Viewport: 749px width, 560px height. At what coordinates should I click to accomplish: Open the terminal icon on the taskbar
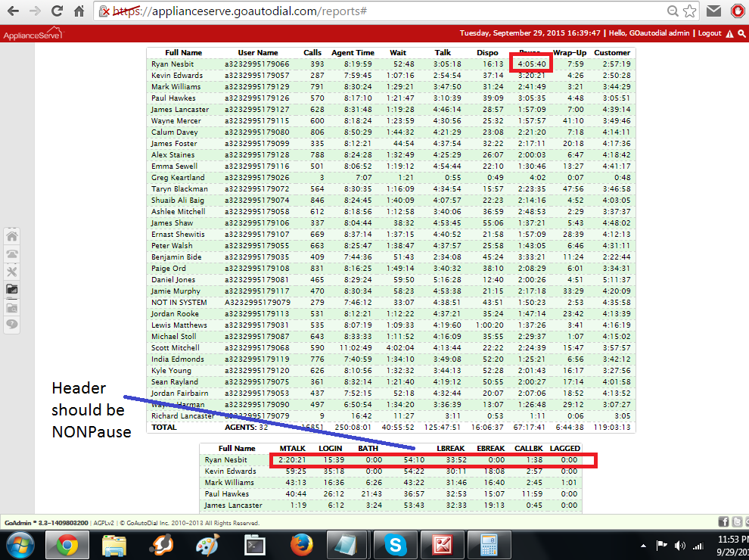pyautogui.click(x=255, y=545)
